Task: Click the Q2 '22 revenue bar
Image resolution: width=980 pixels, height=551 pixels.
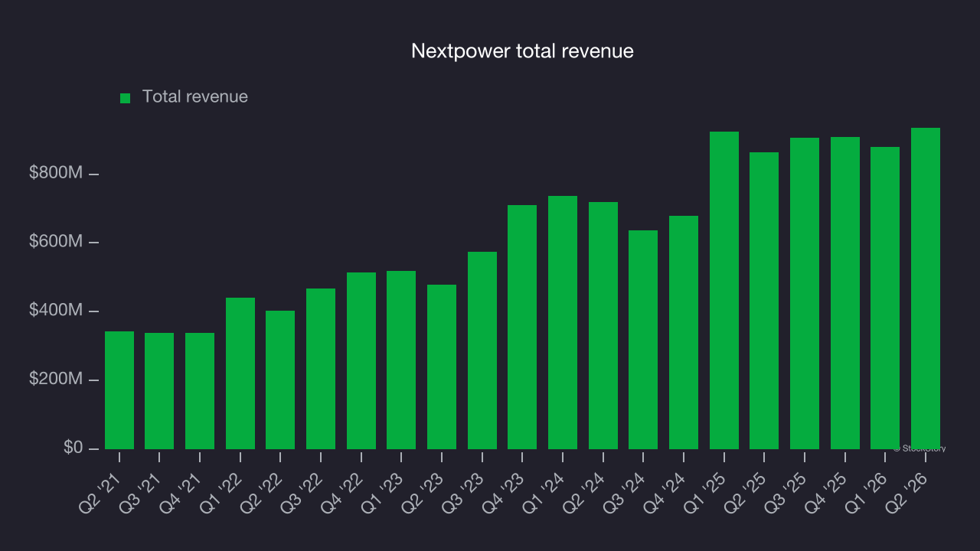Action: pos(280,380)
